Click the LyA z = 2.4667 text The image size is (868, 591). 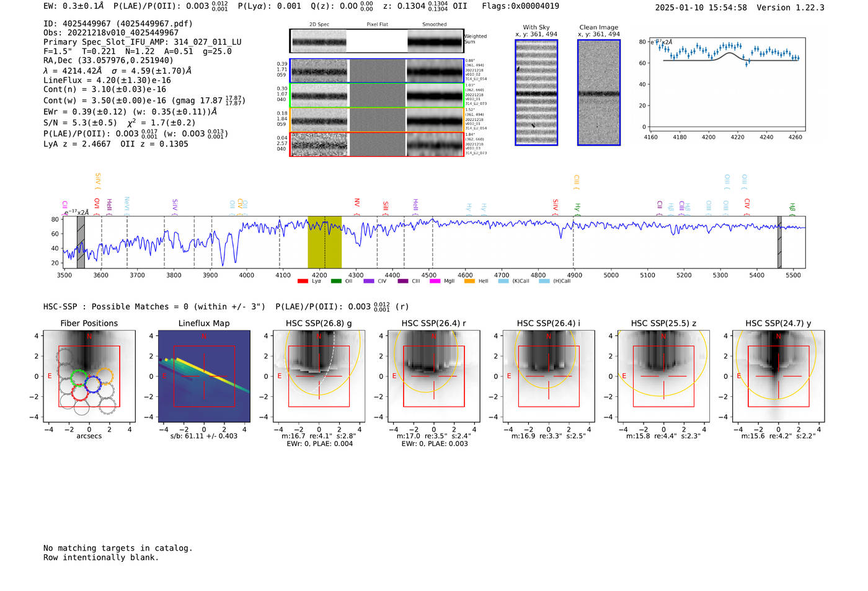point(77,144)
